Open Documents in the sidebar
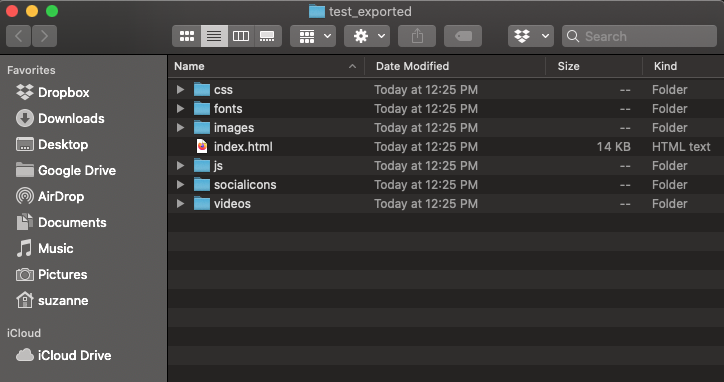Viewport: 724px width, 382px height. click(61, 223)
